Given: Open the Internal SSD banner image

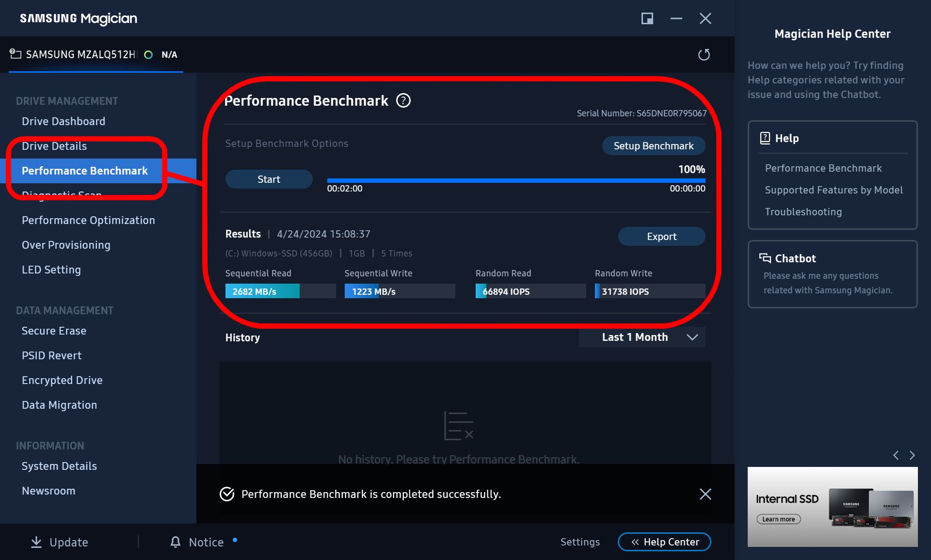Looking at the screenshot, I should click(x=833, y=507).
